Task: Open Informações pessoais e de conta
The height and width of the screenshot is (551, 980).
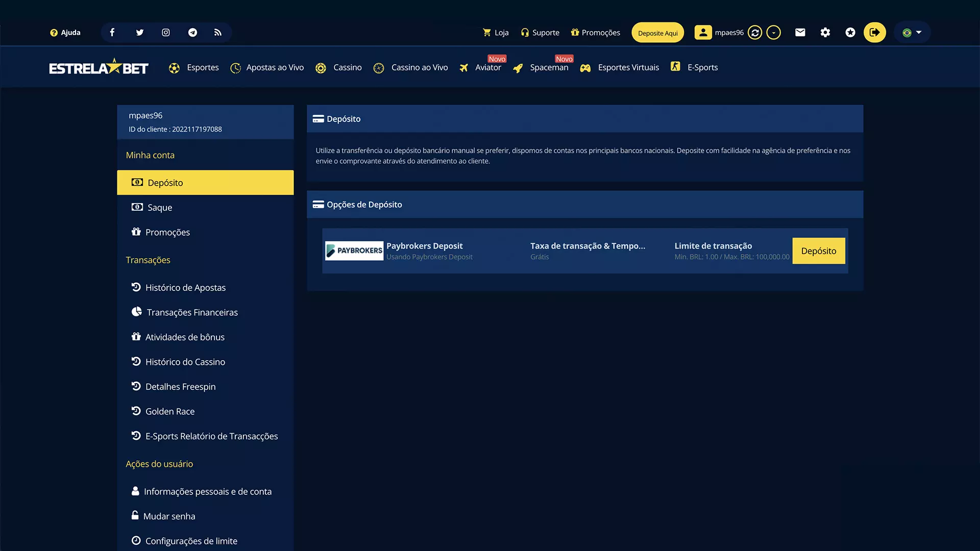Action: point(205,492)
